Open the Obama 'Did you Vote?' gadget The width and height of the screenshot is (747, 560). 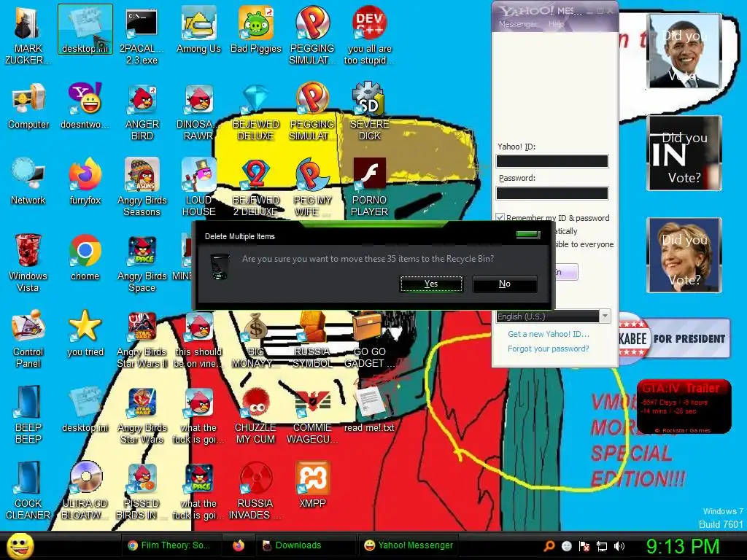point(684,51)
